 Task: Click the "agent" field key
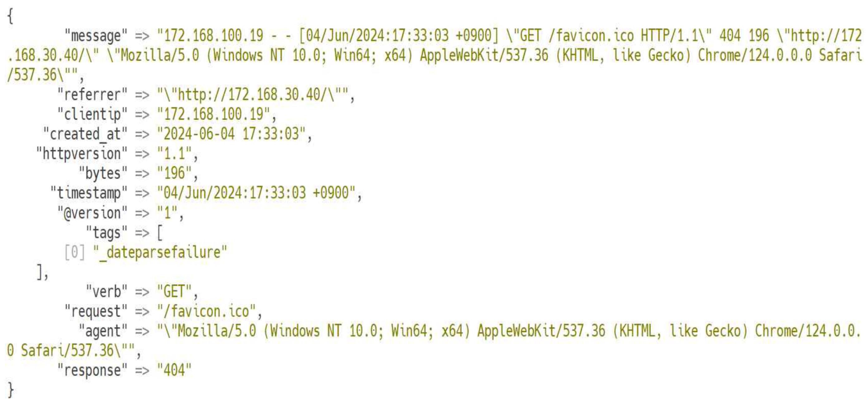[x=103, y=331]
